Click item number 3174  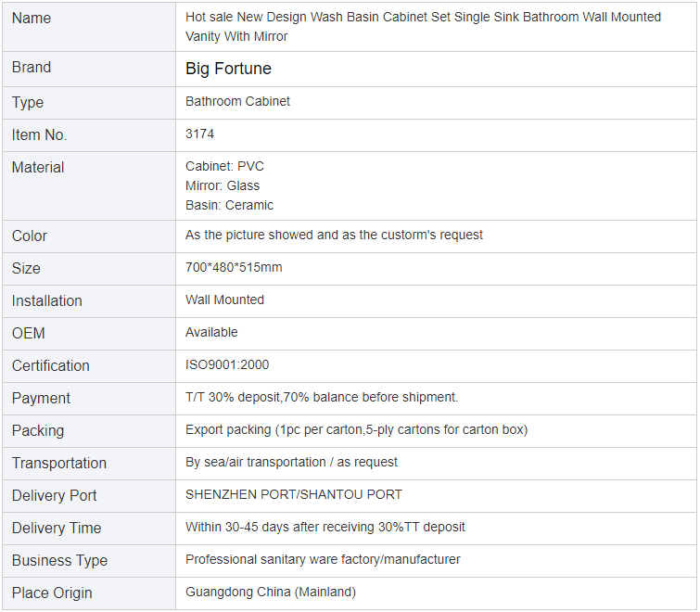[199, 134]
